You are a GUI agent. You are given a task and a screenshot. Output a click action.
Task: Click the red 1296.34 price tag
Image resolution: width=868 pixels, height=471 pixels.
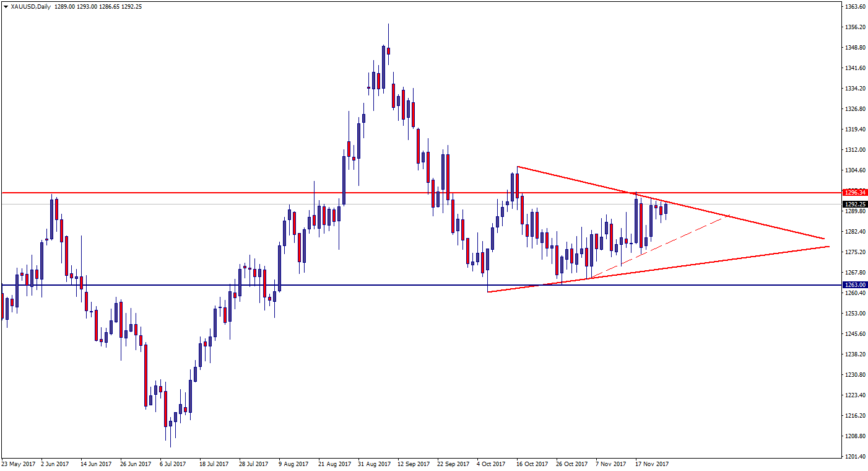point(854,192)
